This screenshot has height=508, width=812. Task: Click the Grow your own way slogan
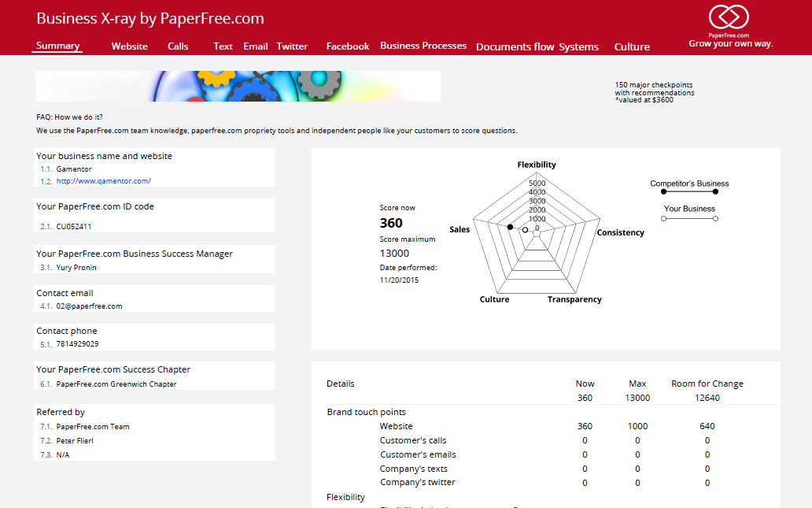[730, 43]
